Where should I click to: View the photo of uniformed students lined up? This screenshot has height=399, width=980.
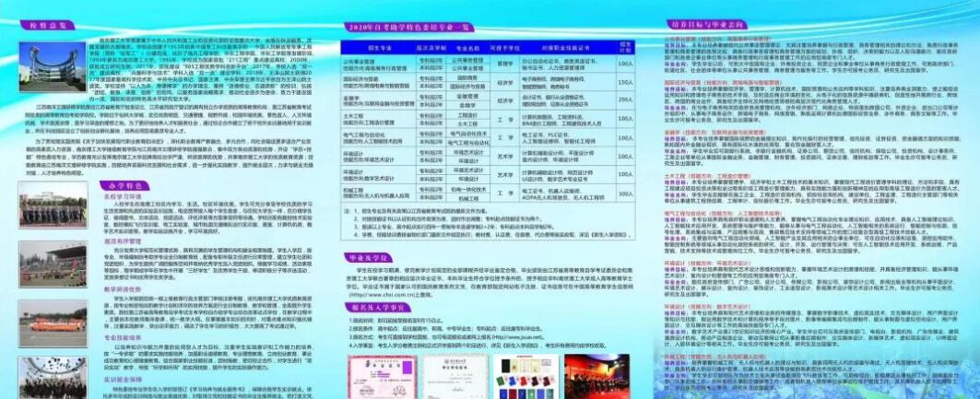coord(53,205)
